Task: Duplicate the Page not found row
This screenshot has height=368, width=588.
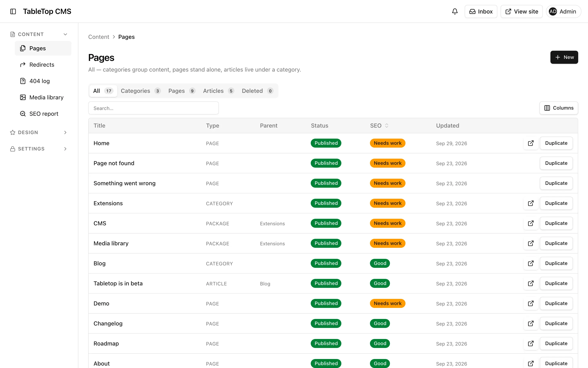Action: 556,163
